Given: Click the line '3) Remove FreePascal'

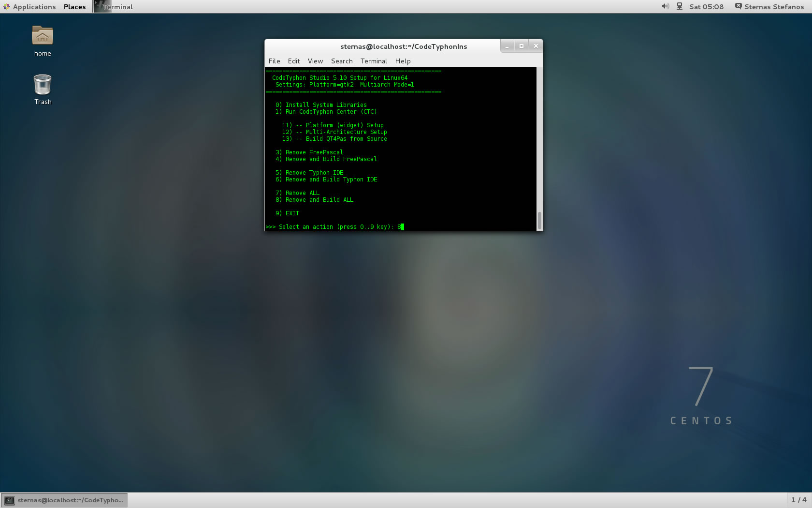Looking at the screenshot, I should pos(309,152).
